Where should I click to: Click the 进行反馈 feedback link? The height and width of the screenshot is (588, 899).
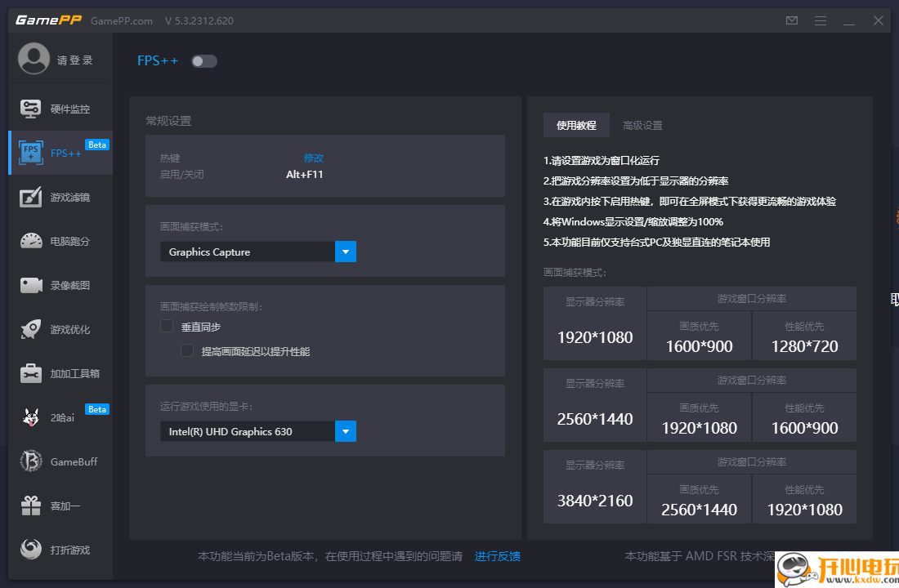[497, 556]
